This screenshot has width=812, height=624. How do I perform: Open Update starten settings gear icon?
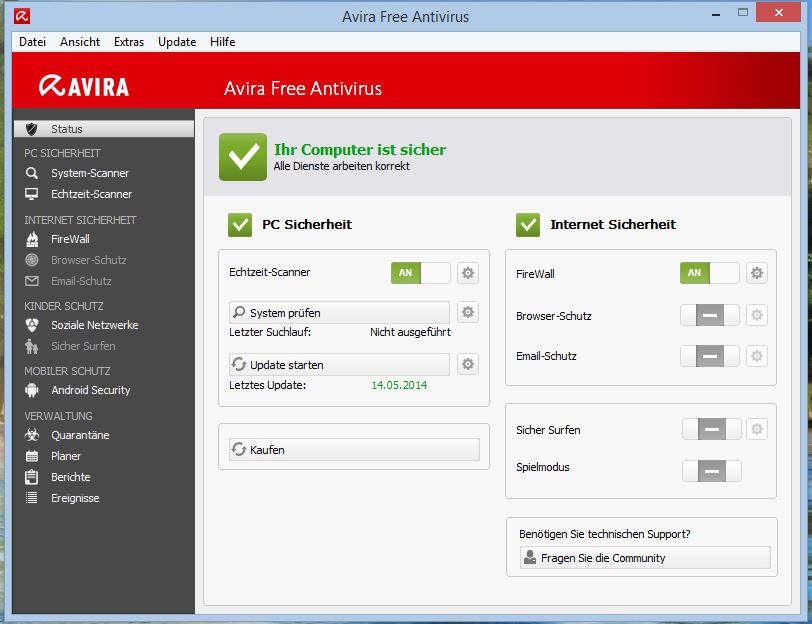468,364
